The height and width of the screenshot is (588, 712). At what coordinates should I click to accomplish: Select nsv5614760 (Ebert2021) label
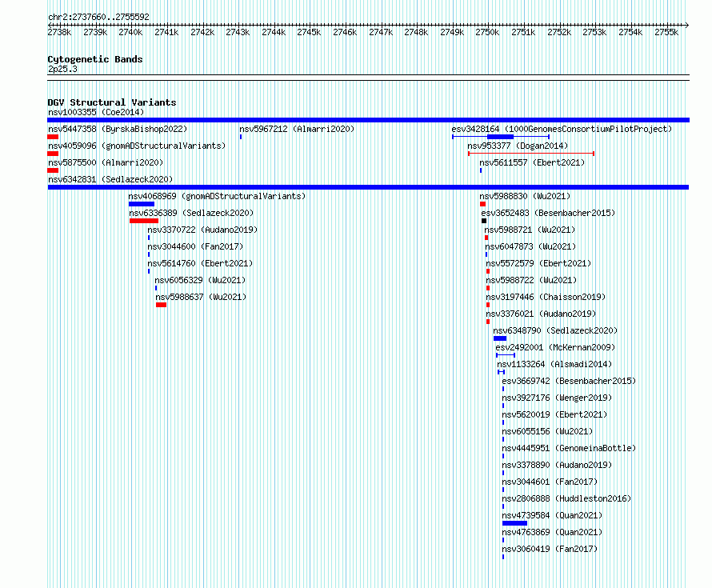point(200,263)
